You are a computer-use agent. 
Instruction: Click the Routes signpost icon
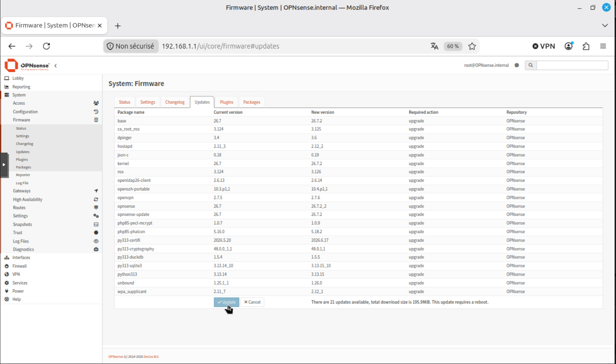tap(96, 208)
